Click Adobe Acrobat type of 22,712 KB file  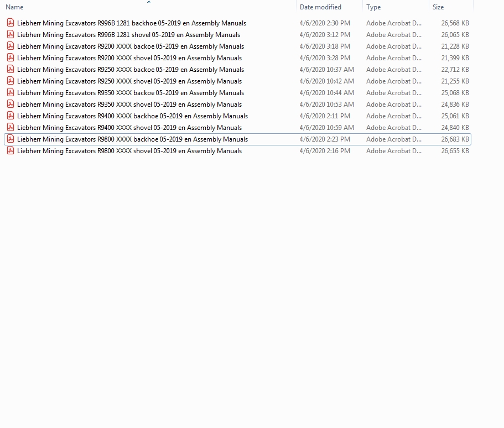coord(394,70)
